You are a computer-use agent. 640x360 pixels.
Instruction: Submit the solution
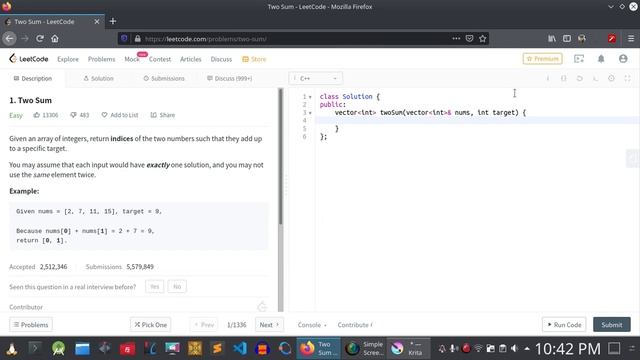(612, 325)
